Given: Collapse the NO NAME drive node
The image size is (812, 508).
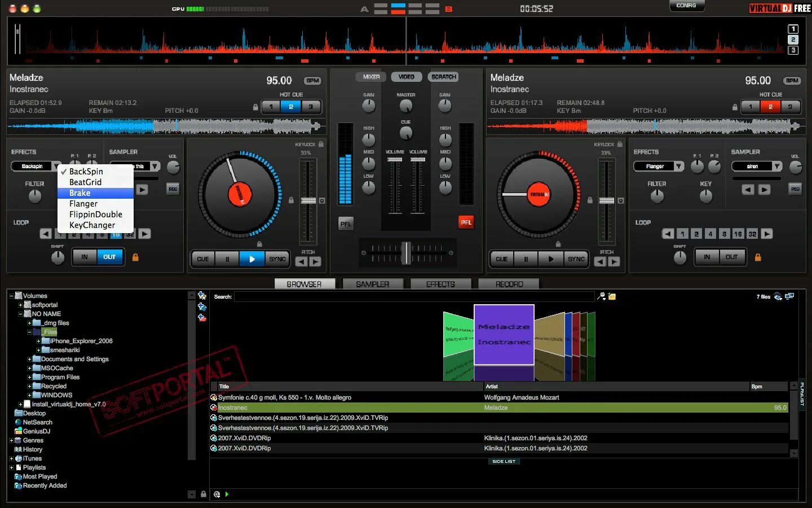Looking at the screenshot, I should [x=20, y=314].
